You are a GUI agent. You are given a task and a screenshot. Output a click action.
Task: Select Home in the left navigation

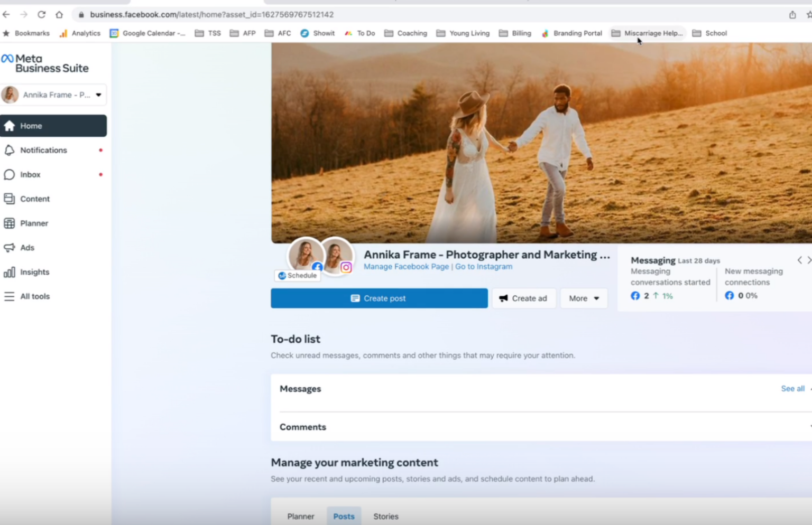31,126
